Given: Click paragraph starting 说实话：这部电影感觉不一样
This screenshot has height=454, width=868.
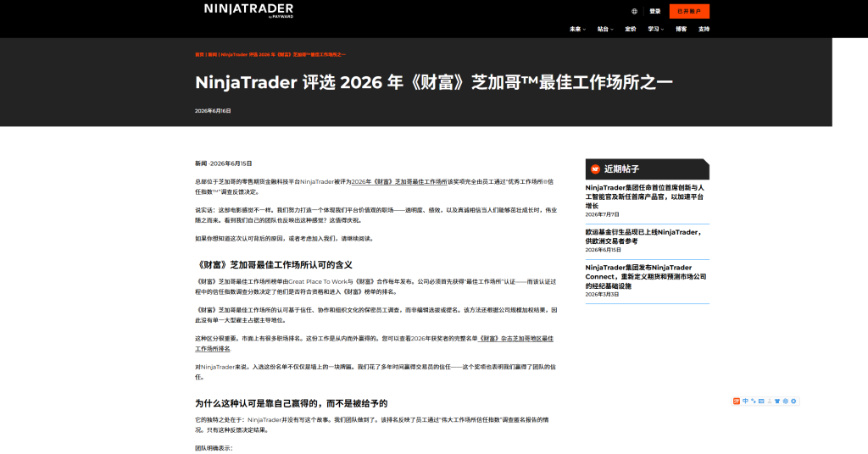Looking at the screenshot, I should 376,215.
